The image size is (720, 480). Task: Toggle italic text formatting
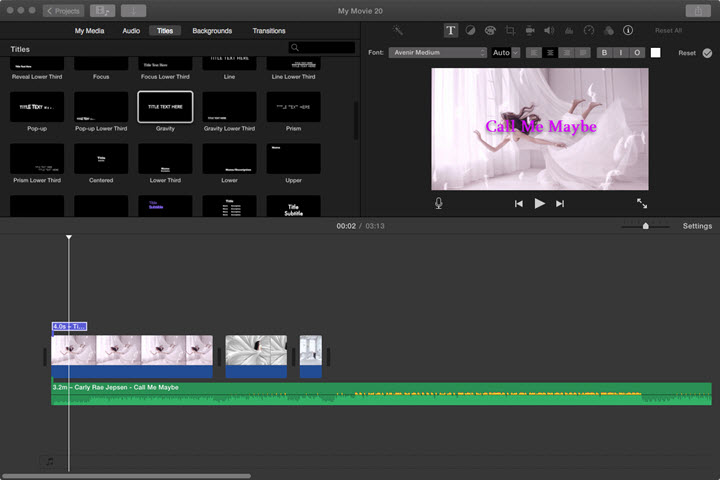(621, 53)
